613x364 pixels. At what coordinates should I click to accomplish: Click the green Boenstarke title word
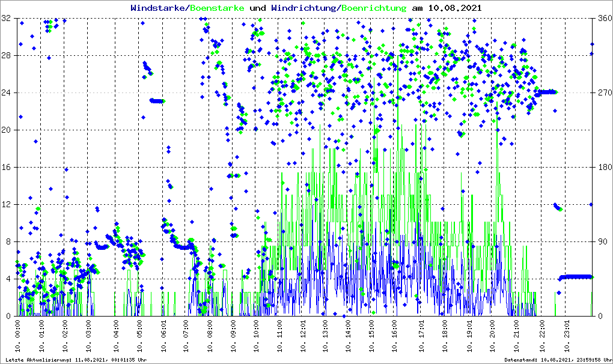point(217,8)
